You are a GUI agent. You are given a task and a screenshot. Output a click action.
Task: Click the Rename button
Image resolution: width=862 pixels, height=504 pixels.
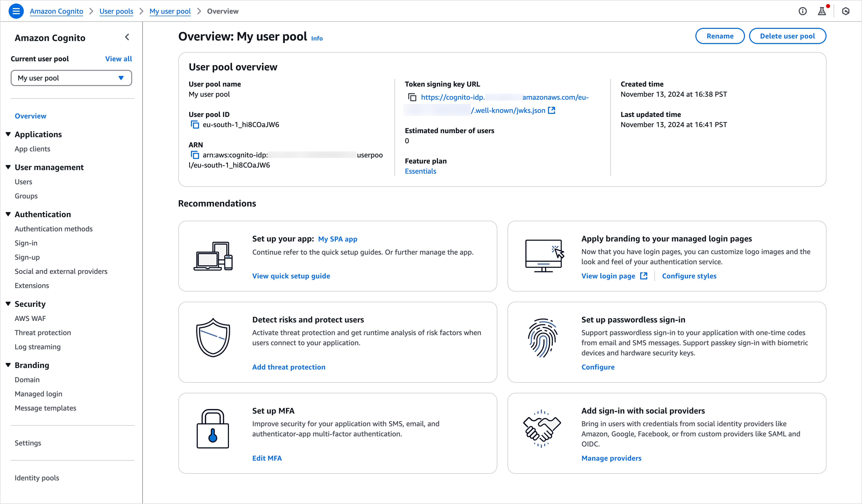pos(720,36)
